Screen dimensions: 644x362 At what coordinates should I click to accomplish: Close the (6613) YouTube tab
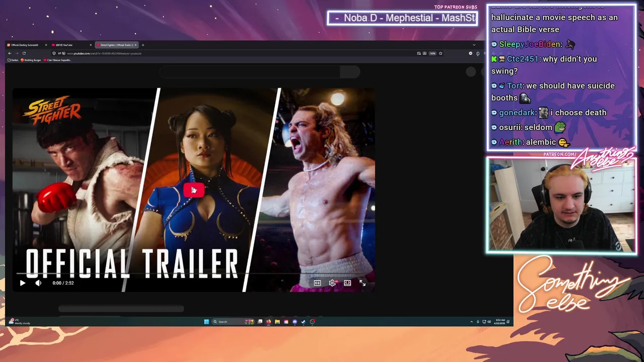tap(91, 45)
